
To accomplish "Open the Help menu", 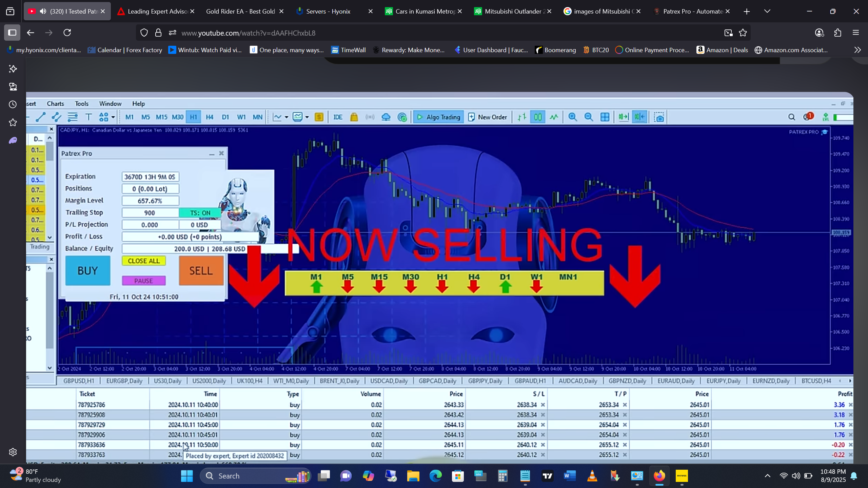I will pos(138,104).
